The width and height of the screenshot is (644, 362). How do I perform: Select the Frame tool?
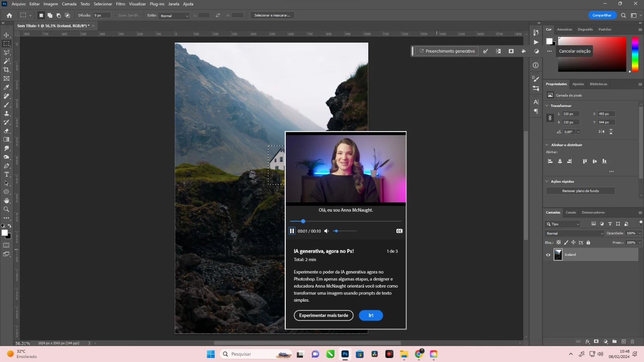click(x=6, y=79)
